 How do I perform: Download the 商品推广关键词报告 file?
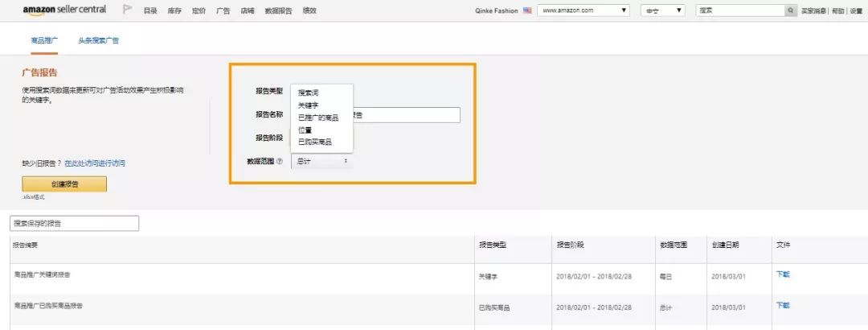click(x=782, y=274)
